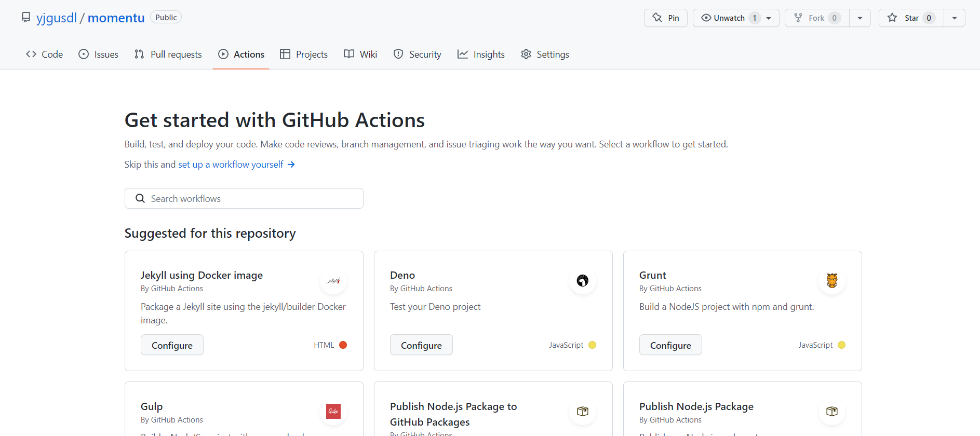Viewport: 980px width, 436px height.
Task: Click the magnifier icon in workflow search
Action: [x=140, y=198]
